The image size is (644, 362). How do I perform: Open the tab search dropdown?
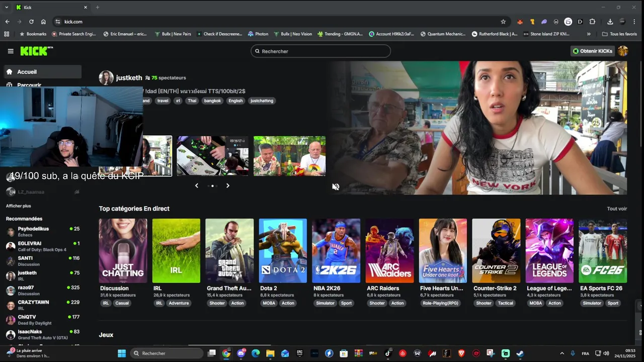click(7, 7)
